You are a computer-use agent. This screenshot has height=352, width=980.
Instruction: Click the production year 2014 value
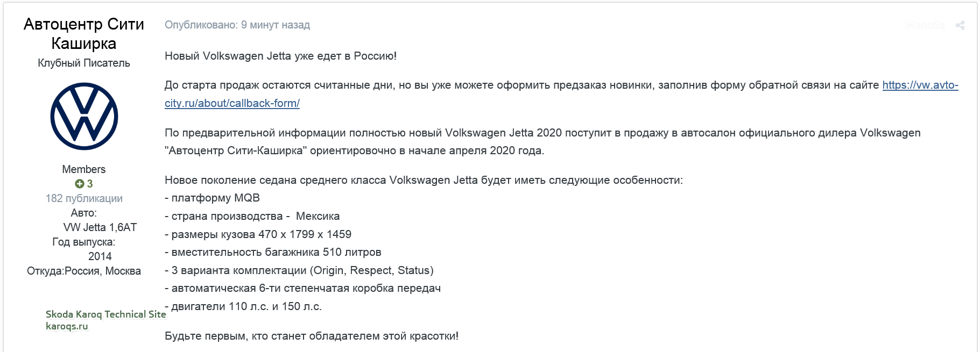[100, 256]
